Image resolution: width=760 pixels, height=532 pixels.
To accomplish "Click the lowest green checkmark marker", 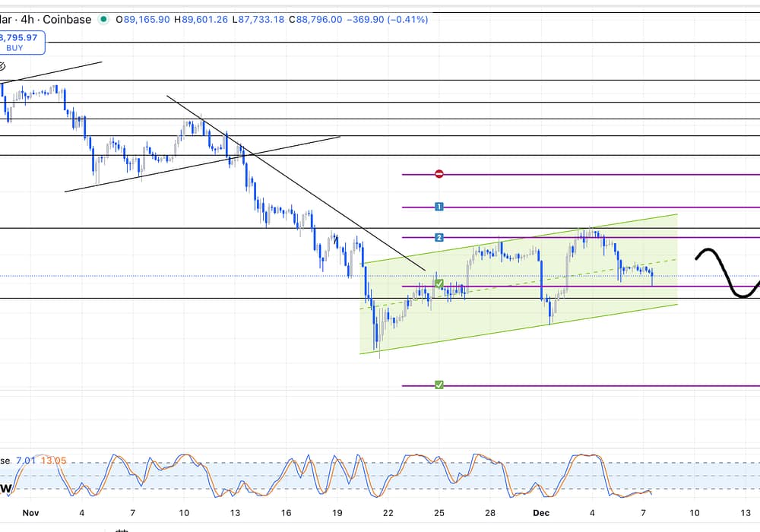I will coord(439,385).
